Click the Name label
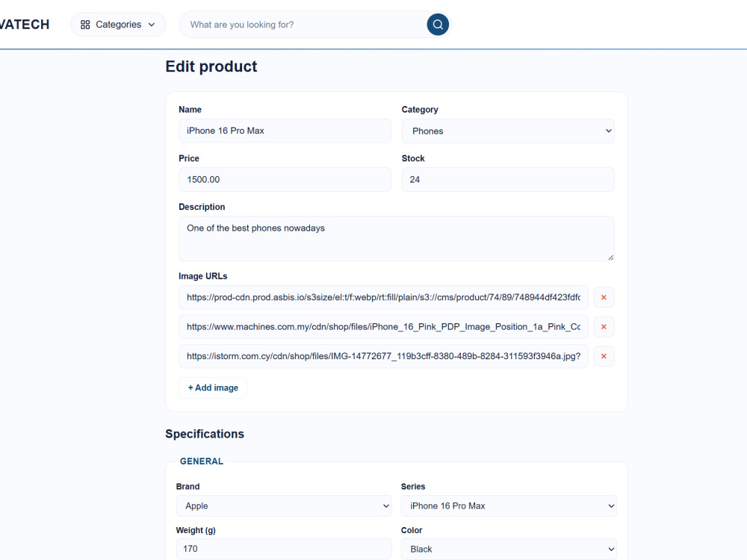 [190, 110]
